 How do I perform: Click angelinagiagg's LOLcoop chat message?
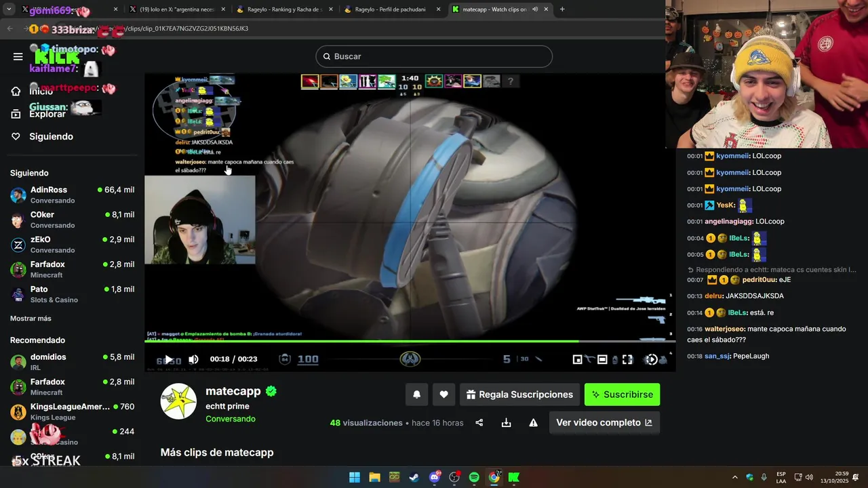[x=735, y=222]
